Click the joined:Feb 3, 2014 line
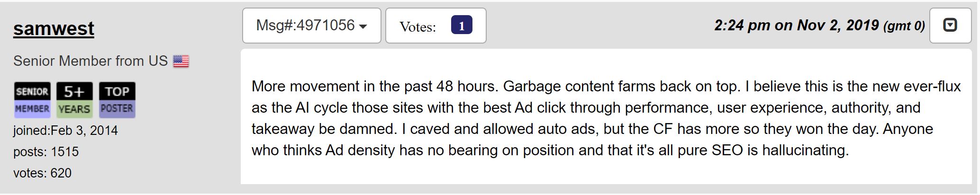The width and height of the screenshot is (980, 195). [65, 130]
